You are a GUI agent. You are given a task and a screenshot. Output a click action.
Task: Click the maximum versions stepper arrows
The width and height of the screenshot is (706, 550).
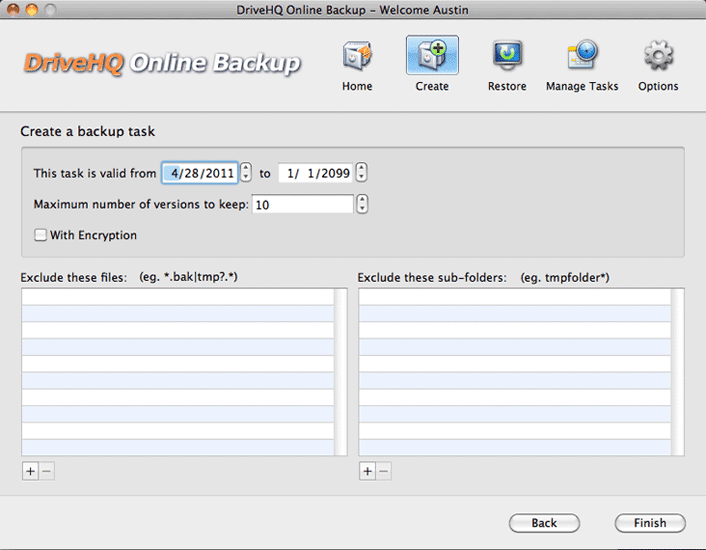pos(362,204)
